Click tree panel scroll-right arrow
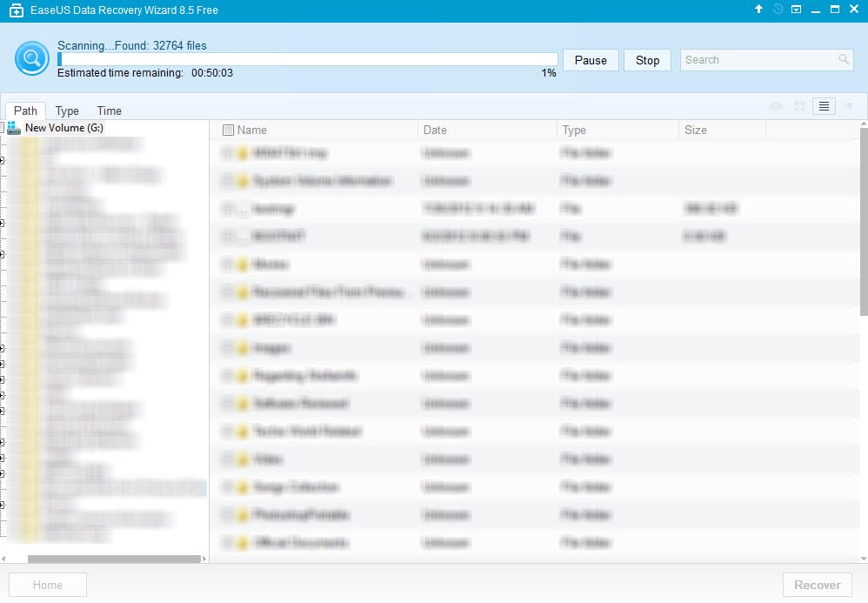 204,559
